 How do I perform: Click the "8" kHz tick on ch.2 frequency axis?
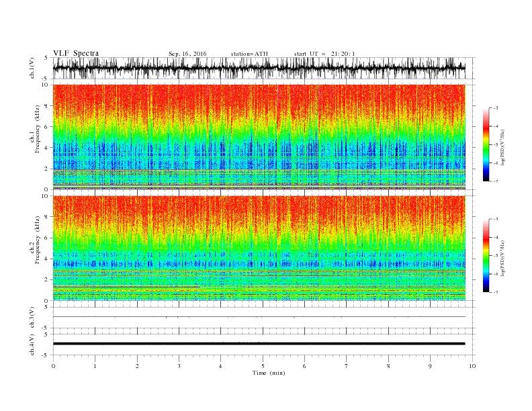click(47, 217)
